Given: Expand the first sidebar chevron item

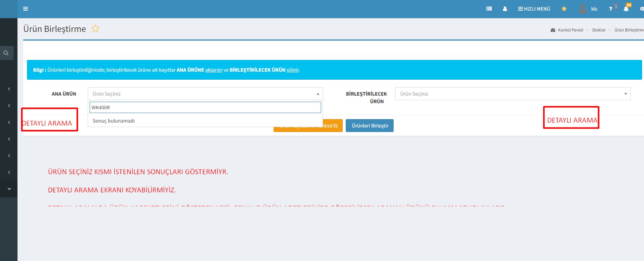Looking at the screenshot, I should (x=9, y=89).
